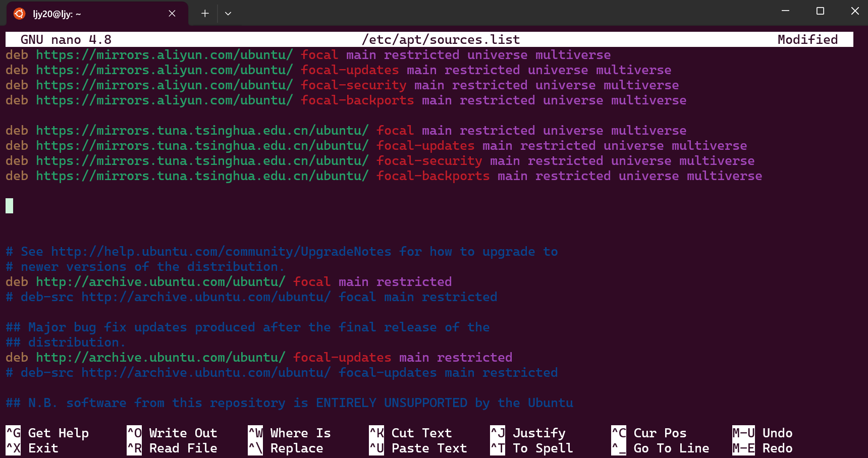The width and height of the screenshot is (868, 458).
Task: Click 'focal-backports' in the tsinghua line
Action: coord(433,176)
